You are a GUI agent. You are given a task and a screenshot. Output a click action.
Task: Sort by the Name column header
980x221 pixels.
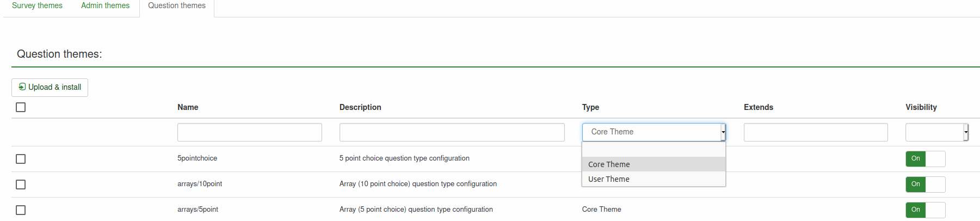pyautogui.click(x=188, y=107)
